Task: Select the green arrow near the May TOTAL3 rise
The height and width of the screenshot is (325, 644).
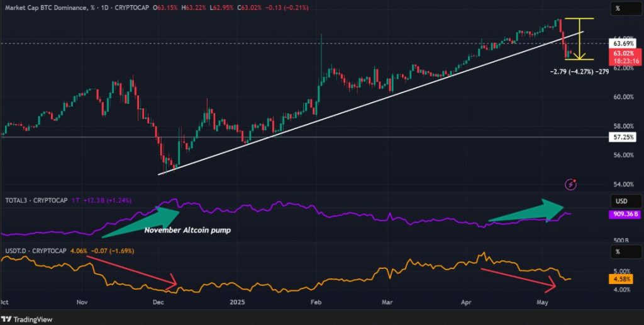Action: point(525,212)
